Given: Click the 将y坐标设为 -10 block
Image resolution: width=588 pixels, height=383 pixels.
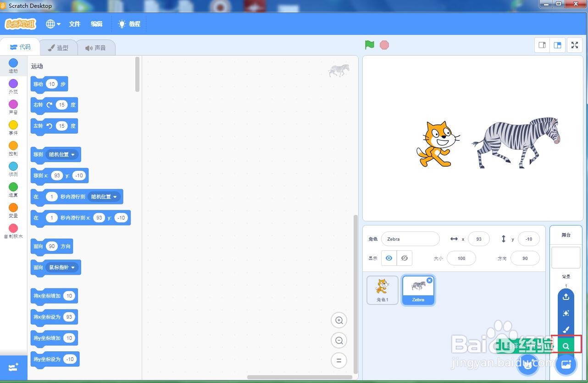Looking at the screenshot, I should pyautogui.click(x=55, y=360).
